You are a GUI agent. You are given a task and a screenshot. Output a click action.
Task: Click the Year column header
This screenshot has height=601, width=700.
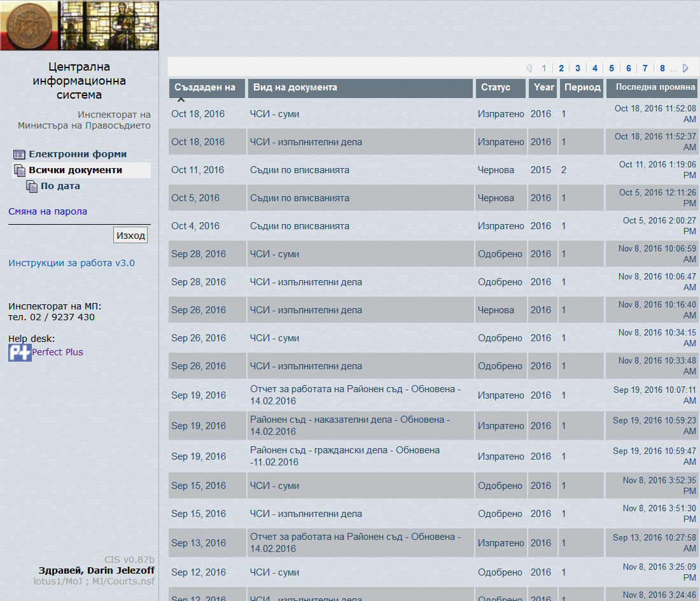(543, 88)
